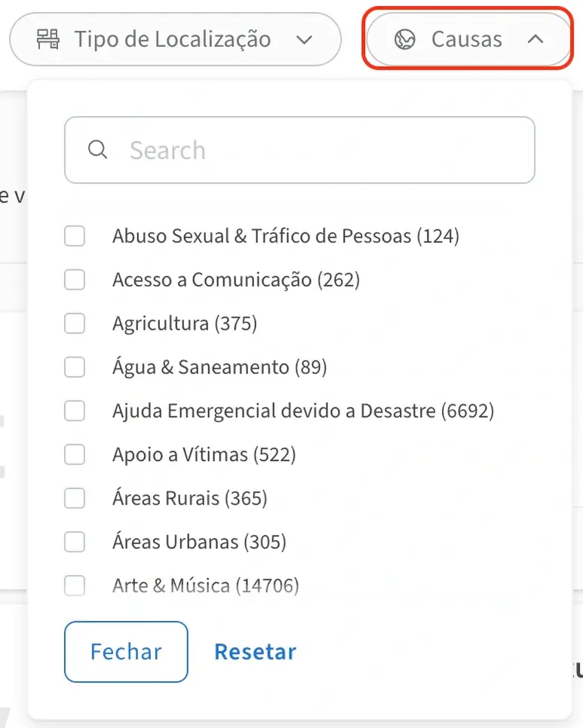Click the Áreas Urbanas (305) label

199,542
